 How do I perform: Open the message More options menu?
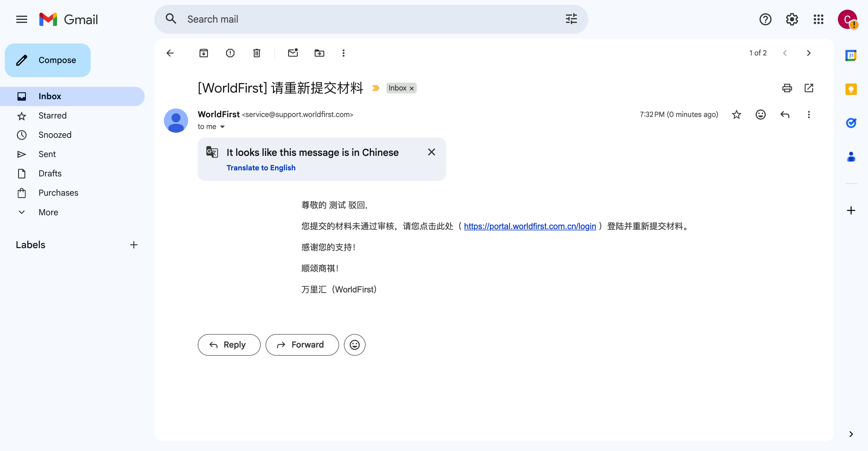[809, 115]
